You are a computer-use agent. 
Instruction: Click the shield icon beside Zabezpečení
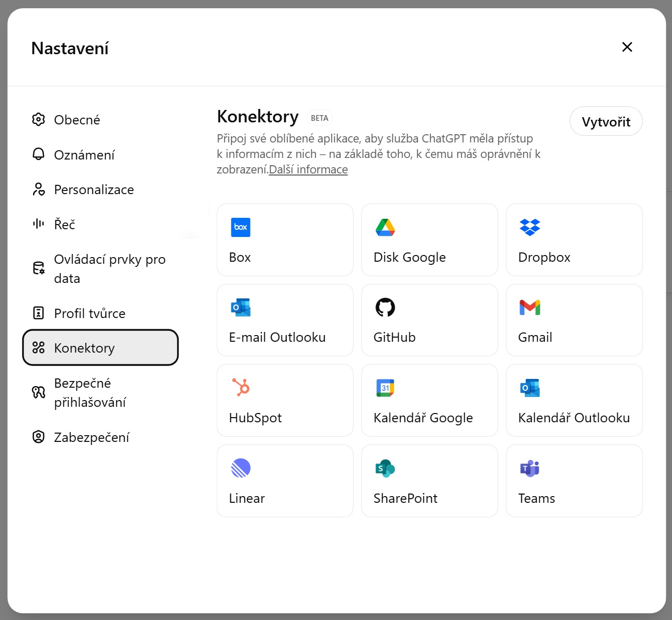coord(38,437)
